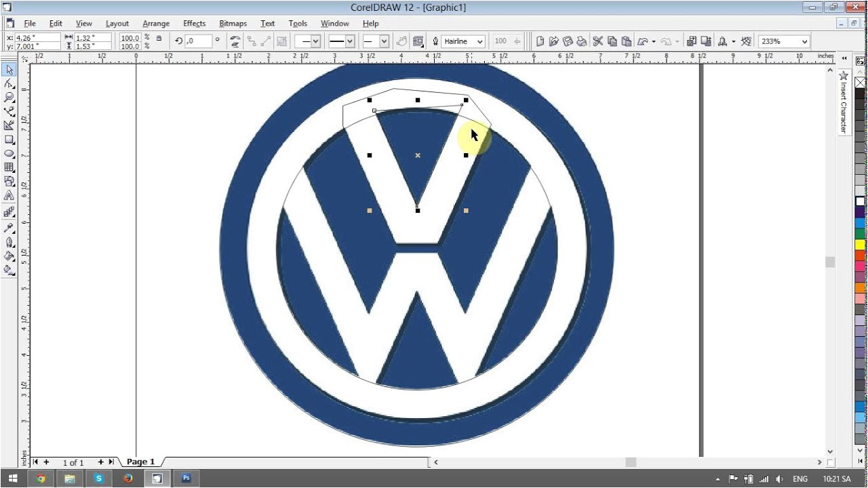Image resolution: width=868 pixels, height=488 pixels.
Task: Click the Import icon
Action: [x=691, y=41]
